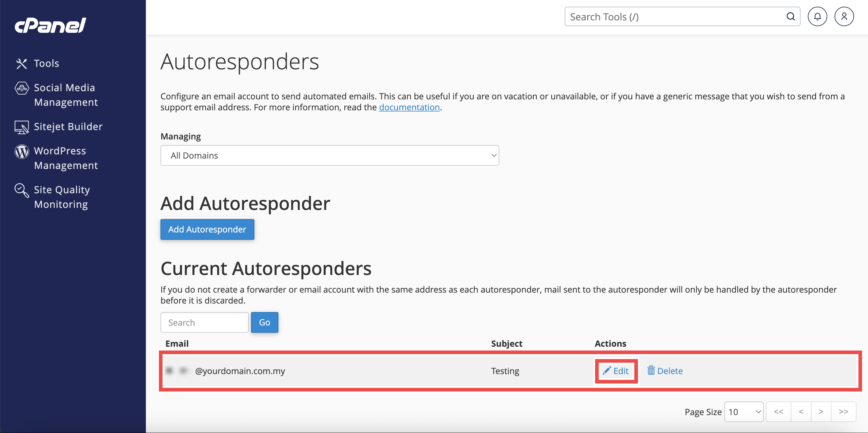Open the documentation link
Image resolution: width=868 pixels, height=433 pixels.
pyautogui.click(x=409, y=107)
